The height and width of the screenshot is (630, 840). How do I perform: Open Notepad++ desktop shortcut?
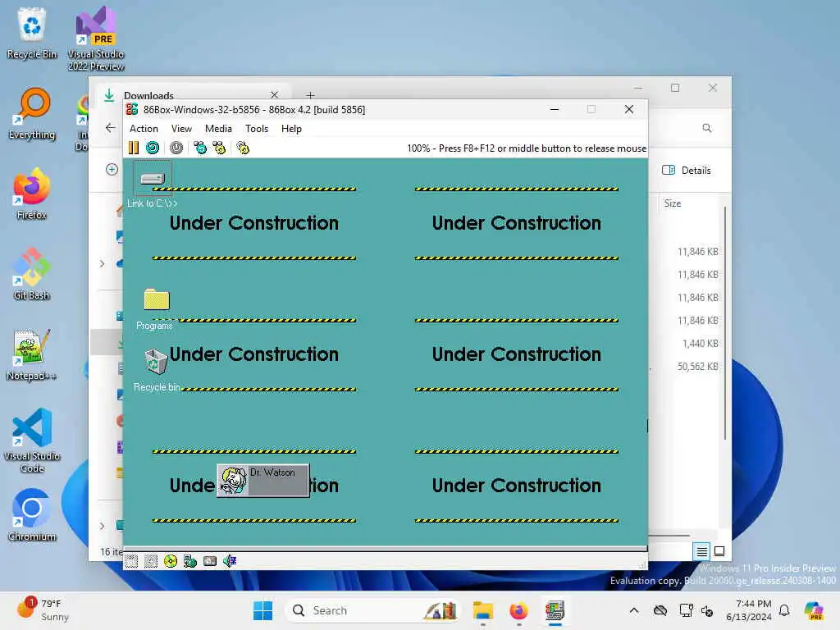click(32, 354)
